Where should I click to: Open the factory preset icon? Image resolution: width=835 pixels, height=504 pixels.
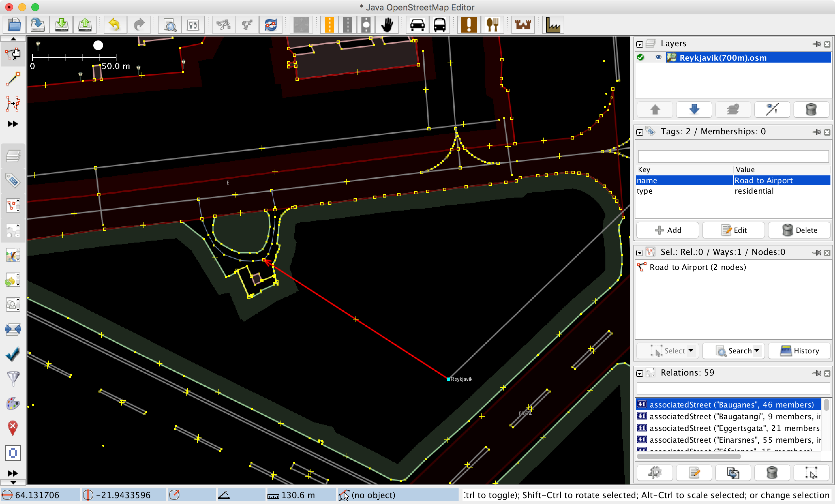pos(553,25)
